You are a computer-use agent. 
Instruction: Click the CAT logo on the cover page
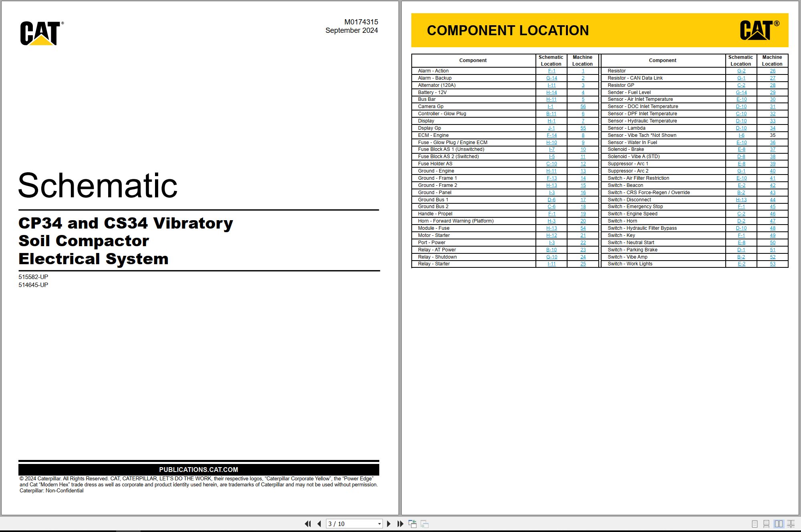42,33
